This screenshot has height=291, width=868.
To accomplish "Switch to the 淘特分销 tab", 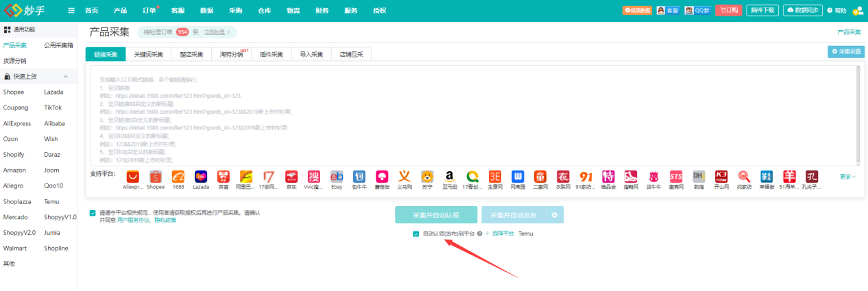I will point(232,55).
